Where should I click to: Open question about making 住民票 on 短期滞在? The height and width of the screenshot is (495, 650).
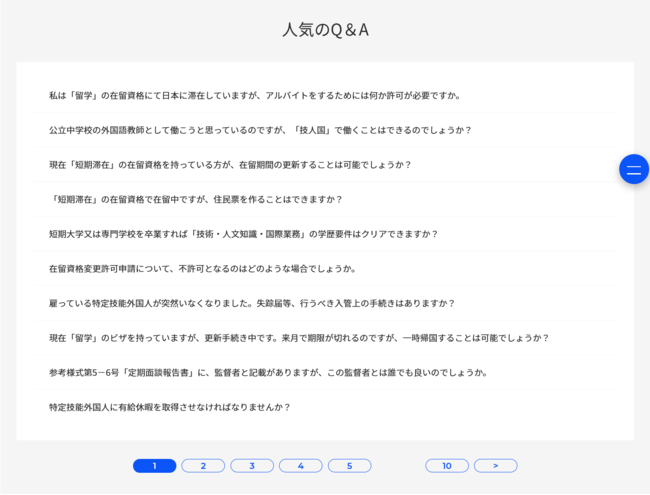tap(196, 199)
